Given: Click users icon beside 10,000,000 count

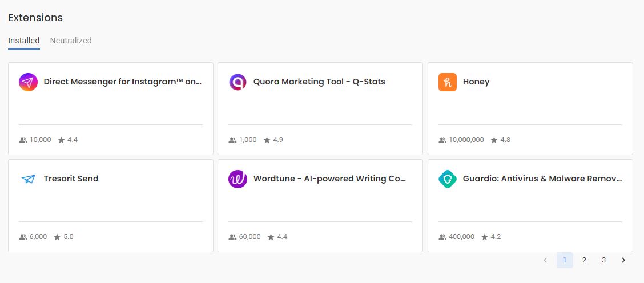Looking at the screenshot, I should pos(442,140).
